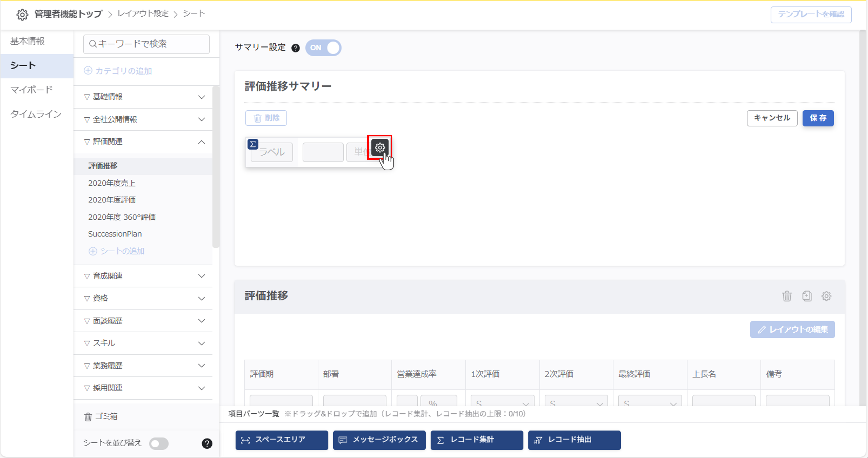The image size is (868, 458).
Task: Click the duplicate icon on 評価推移 panel header
Action: (807, 296)
